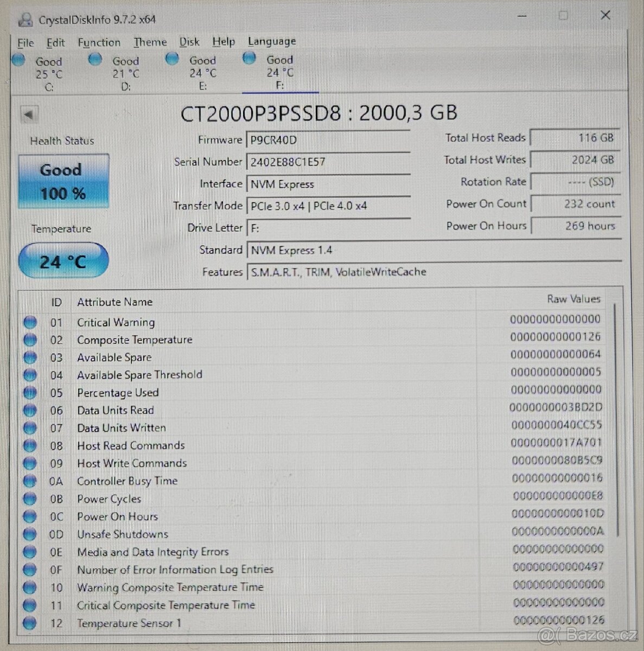Open the Disk menu
Image resolution: width=644 pixels, height=651 pixels.
[189, 42]
